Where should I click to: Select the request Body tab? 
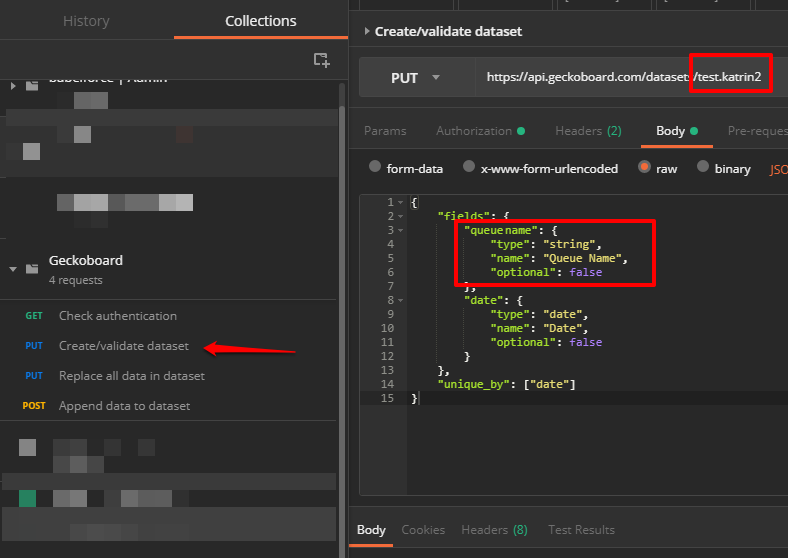pyautogui.click(x=676, y=131)
